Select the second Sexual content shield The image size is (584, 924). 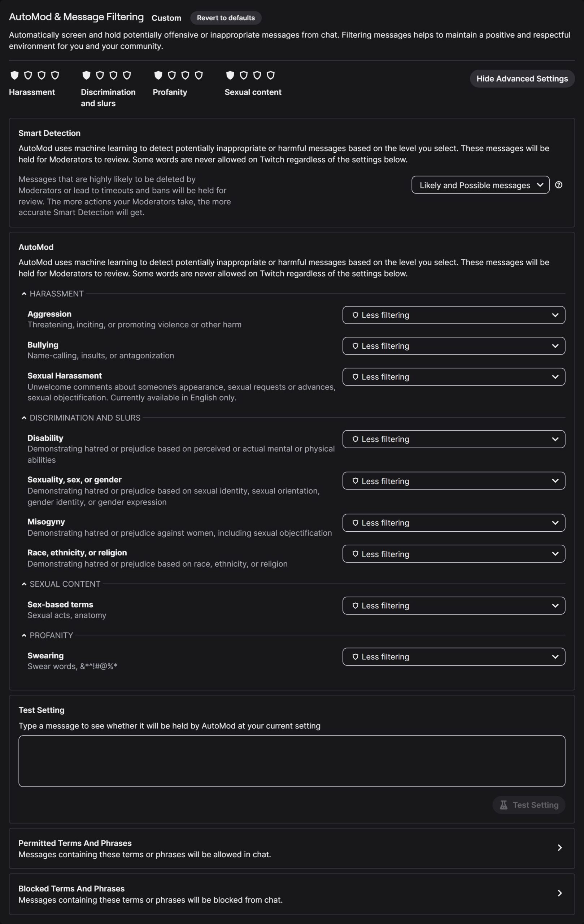tap(244, 75)
